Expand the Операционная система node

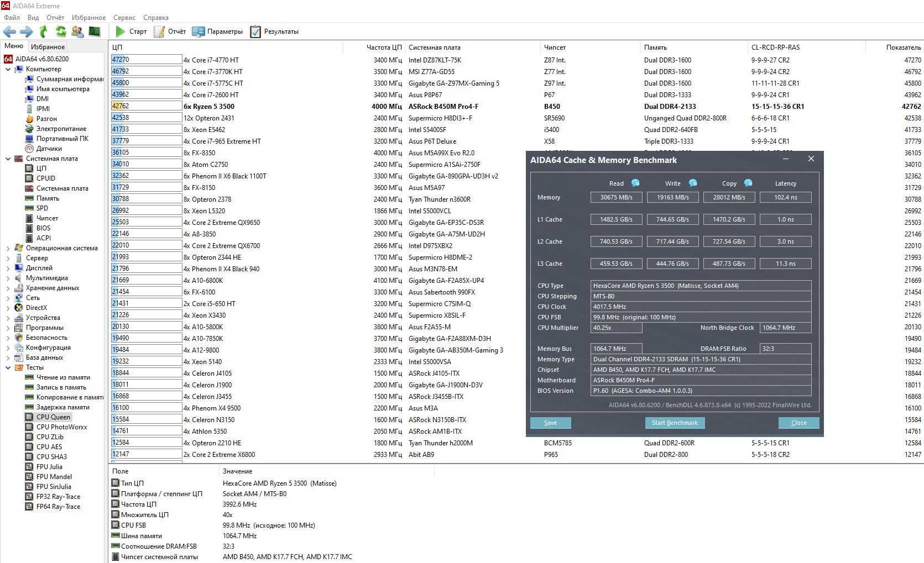tap(8, 248)
